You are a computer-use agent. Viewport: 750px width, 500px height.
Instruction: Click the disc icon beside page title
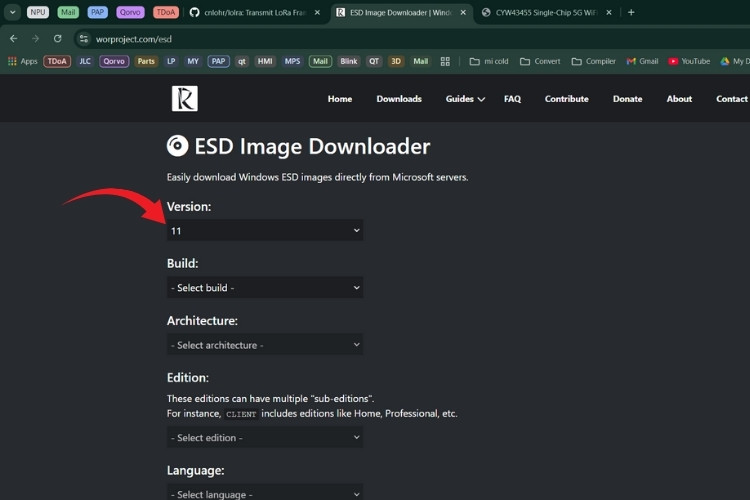(x=177, y=145)
